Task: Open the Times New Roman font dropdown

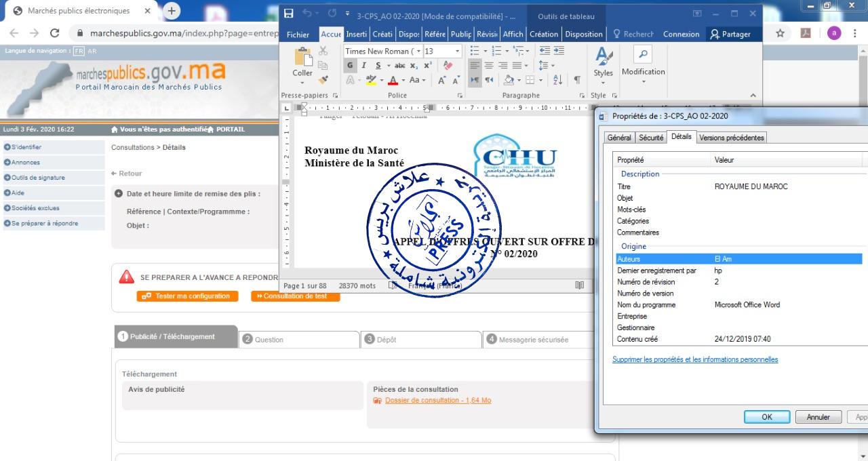Action: point(418,51)
